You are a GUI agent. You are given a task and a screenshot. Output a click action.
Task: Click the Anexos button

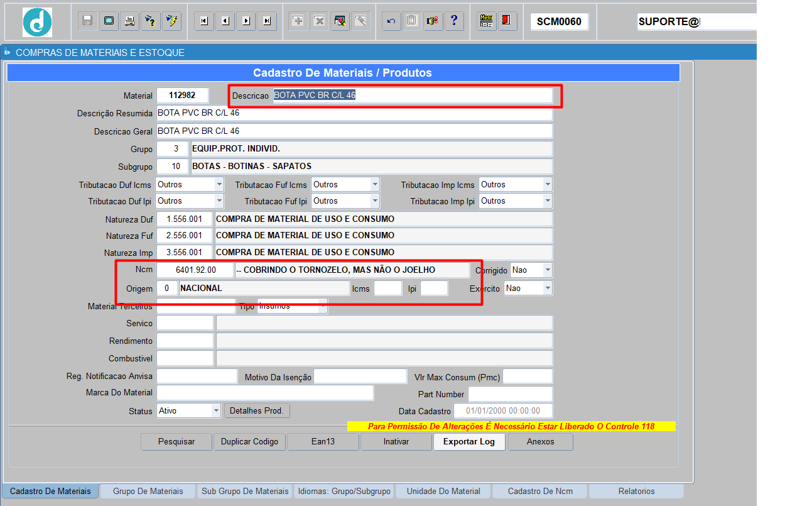[541, 442]
